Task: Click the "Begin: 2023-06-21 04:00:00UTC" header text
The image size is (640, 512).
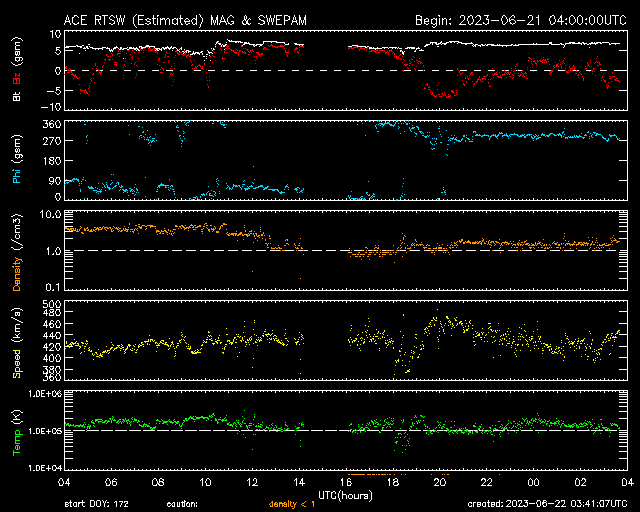Action: click(x=520, y=20)
